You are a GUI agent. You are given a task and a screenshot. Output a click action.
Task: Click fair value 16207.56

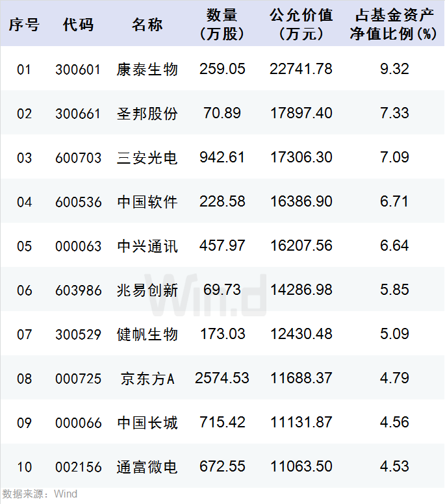[x=301, y=246]
